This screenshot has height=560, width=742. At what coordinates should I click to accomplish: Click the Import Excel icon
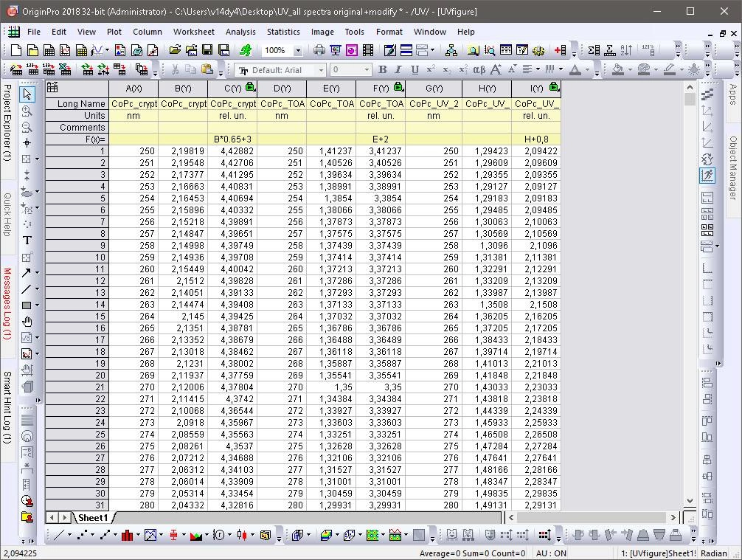(65, 70)
